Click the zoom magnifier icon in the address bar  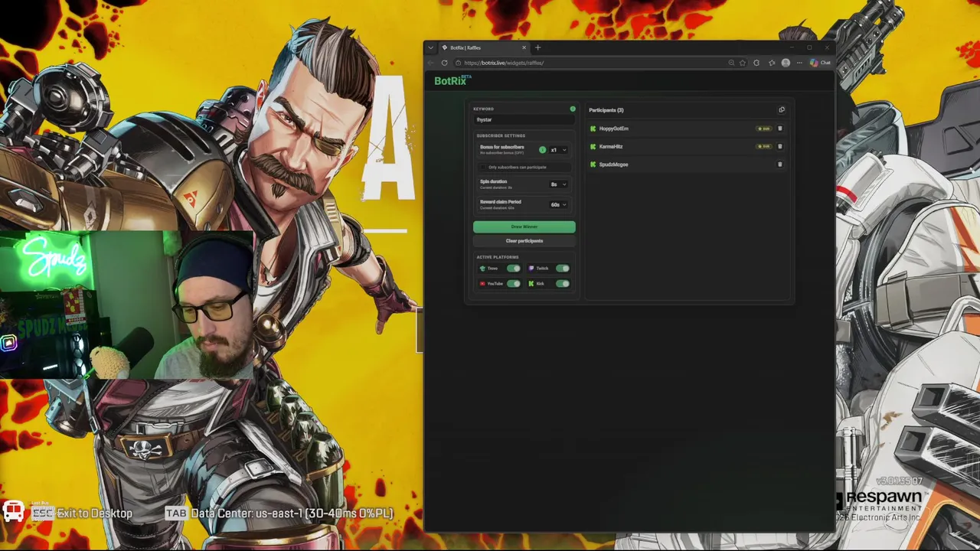731,63
